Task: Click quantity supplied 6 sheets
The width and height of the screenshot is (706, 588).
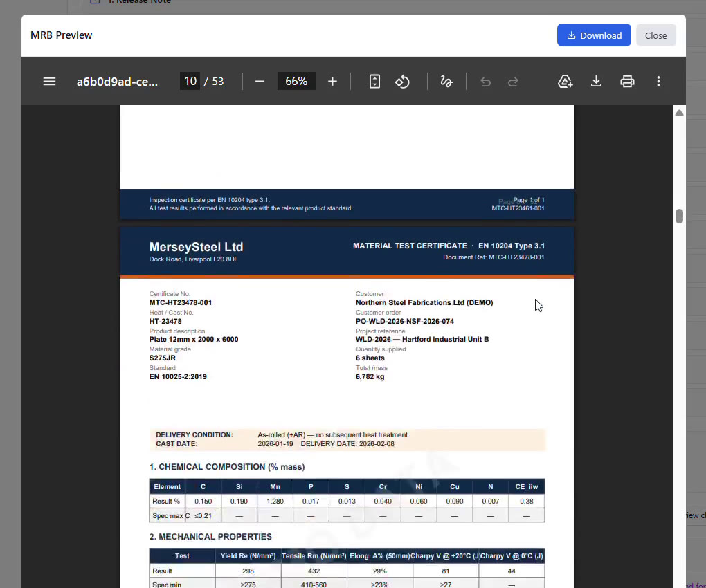Action: coord(370,358)
